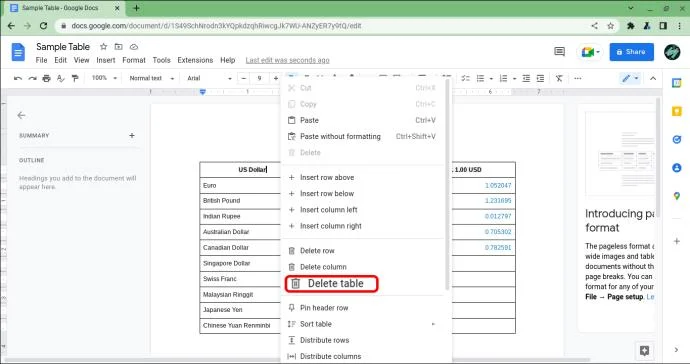690x364 pixels.
Task: Decrease font size minus button
Action: (244, 78)
